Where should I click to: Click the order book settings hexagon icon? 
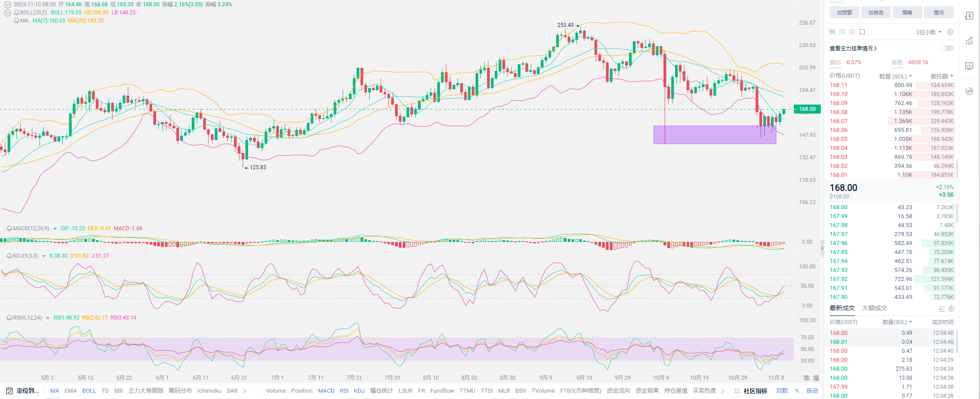point(950,32)
